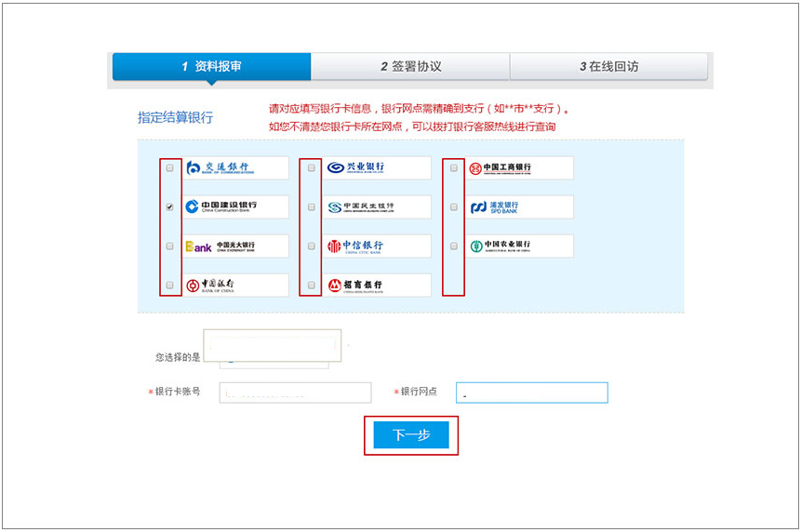Screen dimensions: 801x532
Task: Click the 交通银行 logo tile
Action: coord(235,168)
